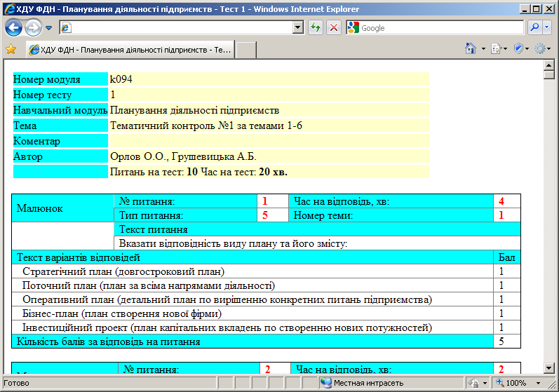Click the Back navigation arrow button
The image size is (559, 392).
(x=14, y=28)
